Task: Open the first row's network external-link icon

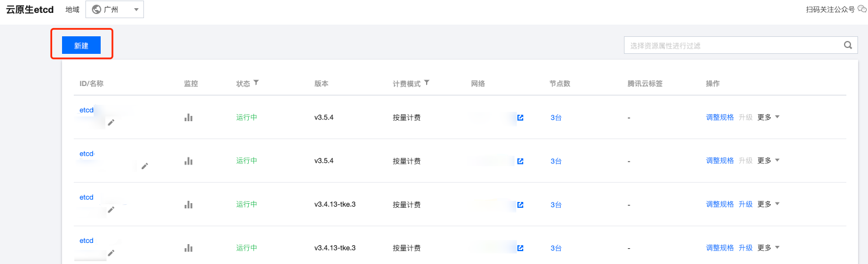Action: (x=520, y=118)
